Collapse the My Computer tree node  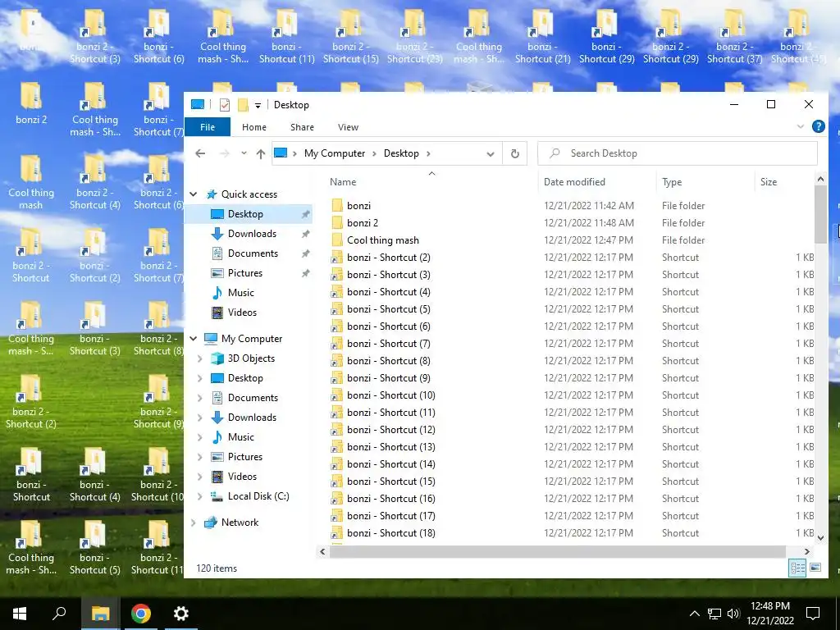tap(194, 339)
